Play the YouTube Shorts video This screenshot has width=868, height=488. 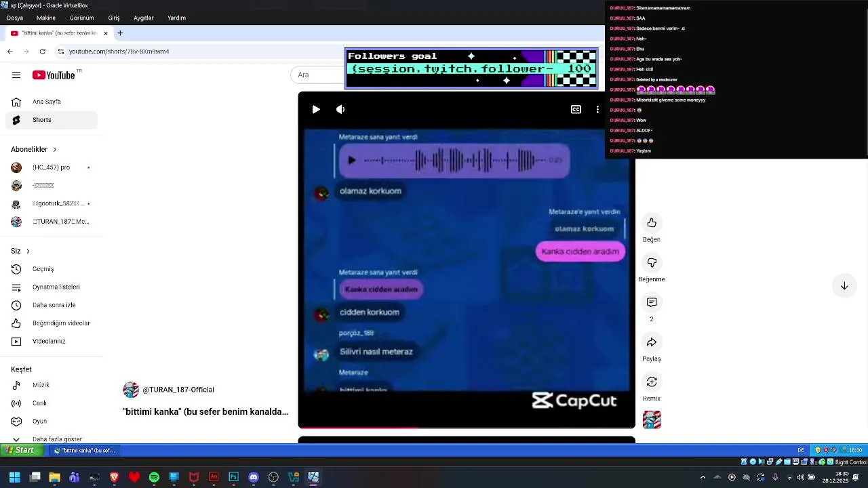coord(316,109)
